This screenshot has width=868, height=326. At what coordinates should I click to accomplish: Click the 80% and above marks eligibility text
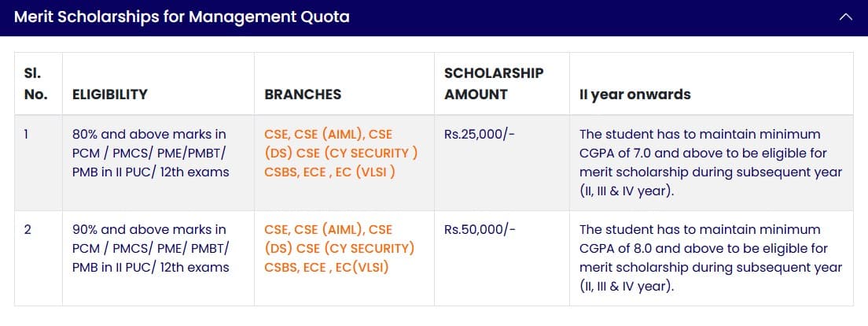coord(149,134)
